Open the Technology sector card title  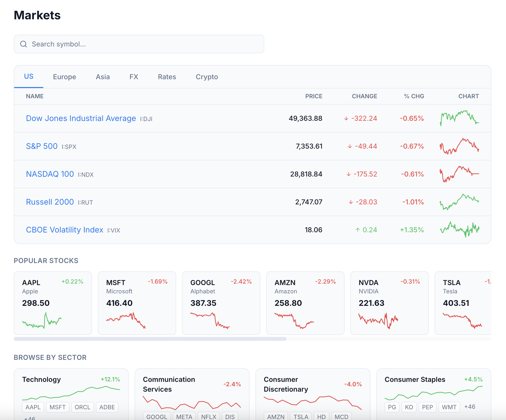pos(41,379)
